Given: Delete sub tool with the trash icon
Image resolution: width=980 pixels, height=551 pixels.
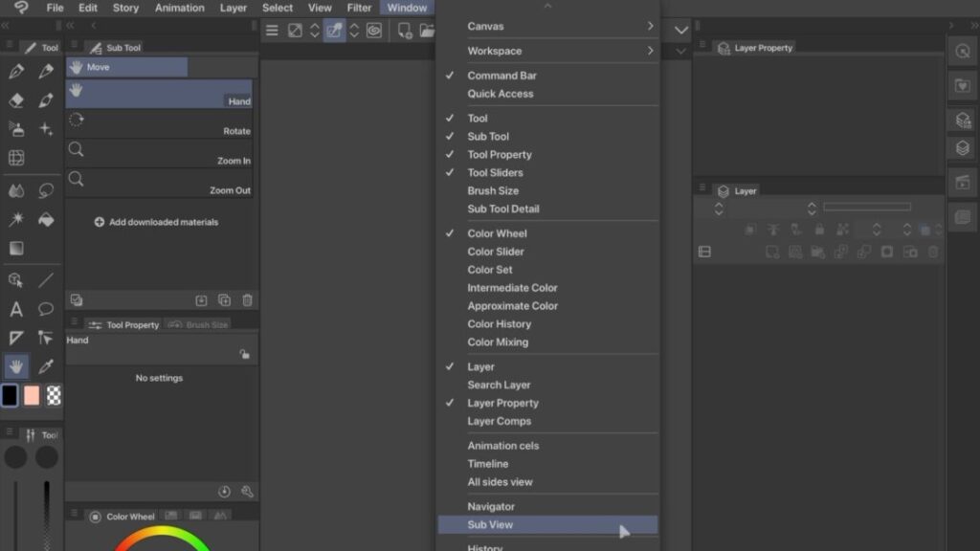Looking at the screenshot, I should tap(247, 300).
